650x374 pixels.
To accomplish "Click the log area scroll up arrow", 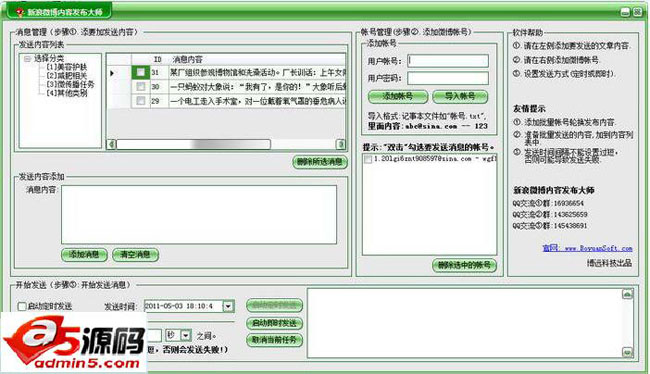I will tap(628, 294).
